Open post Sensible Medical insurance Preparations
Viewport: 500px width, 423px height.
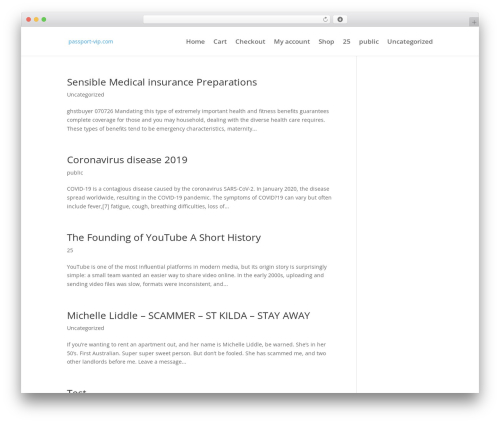(162, 82)
